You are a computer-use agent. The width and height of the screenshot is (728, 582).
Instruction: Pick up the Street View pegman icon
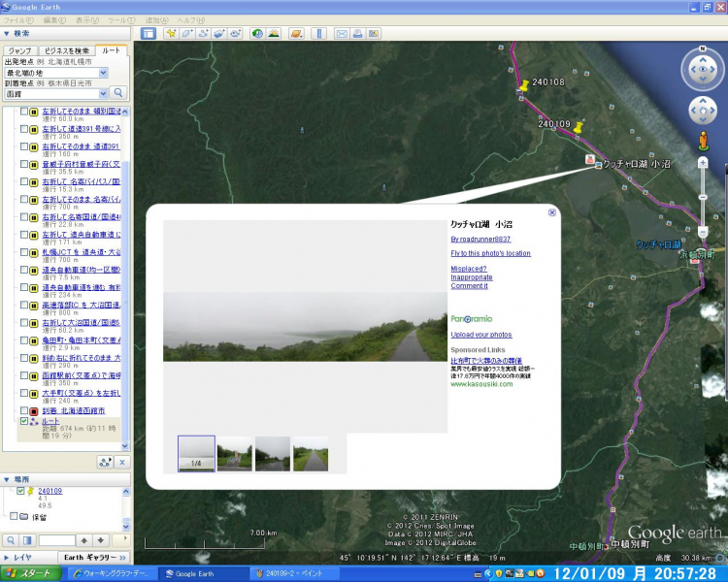(703, 141)
